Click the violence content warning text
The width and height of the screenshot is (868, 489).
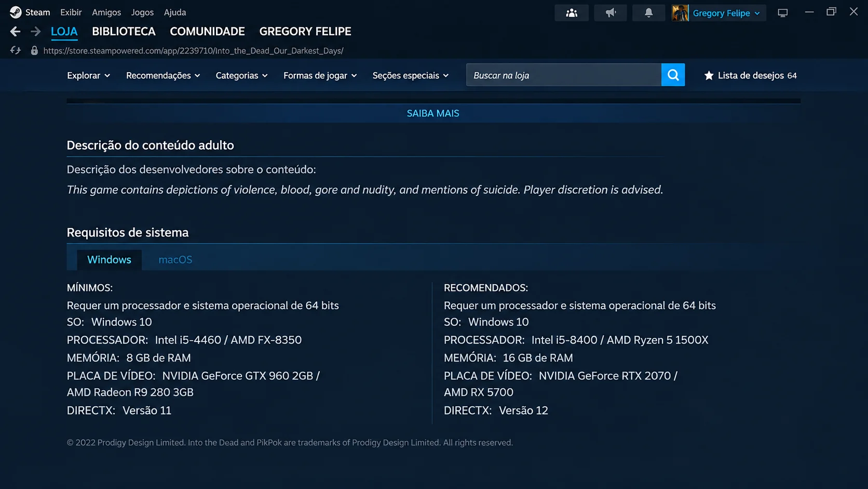(365, 190)
